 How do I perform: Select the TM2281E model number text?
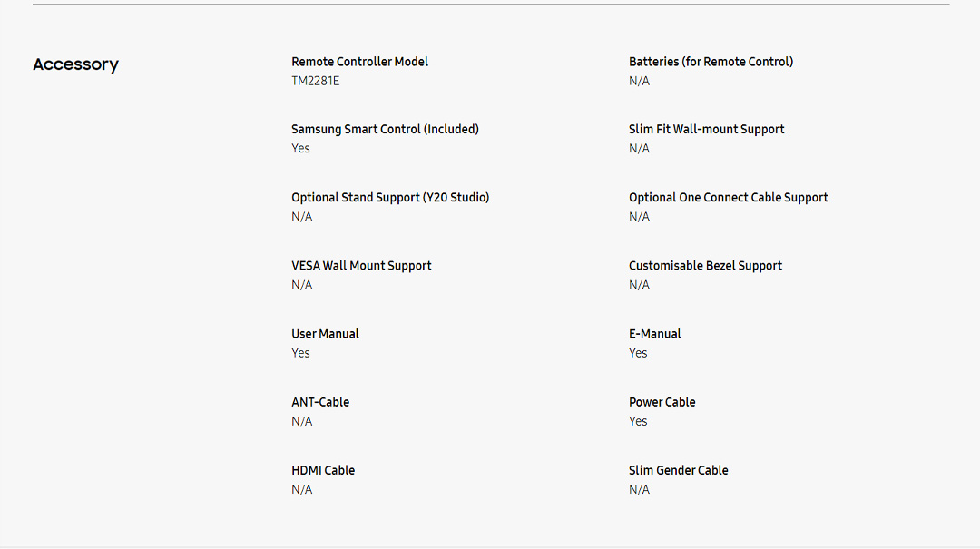pyautogui.click(x=316, y=81)
